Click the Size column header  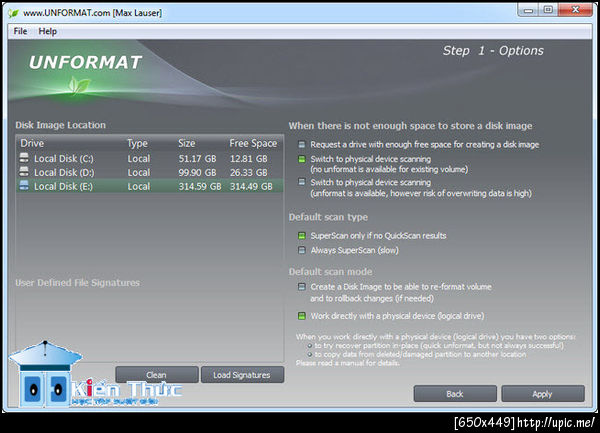[x=187, y=143]
